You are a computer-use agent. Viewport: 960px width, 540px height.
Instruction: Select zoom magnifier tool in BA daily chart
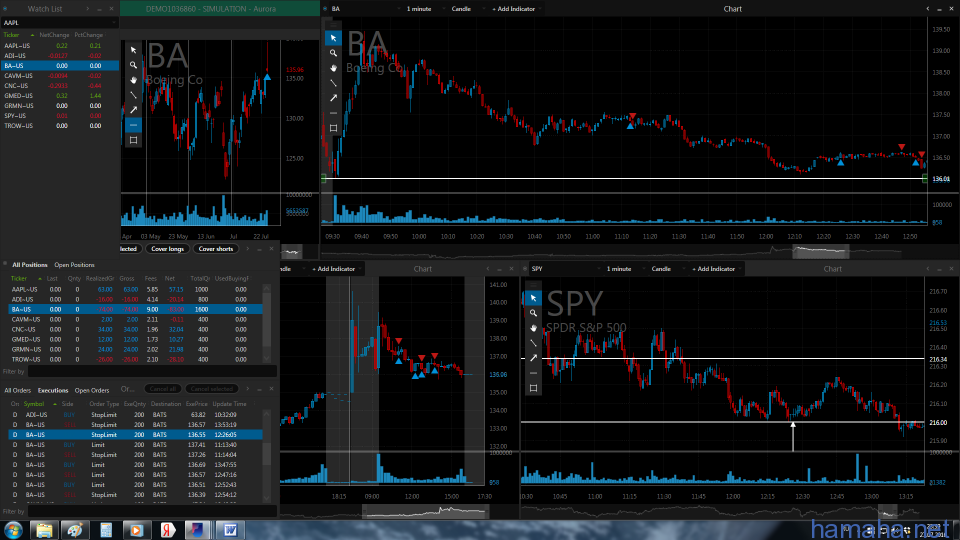133,65
